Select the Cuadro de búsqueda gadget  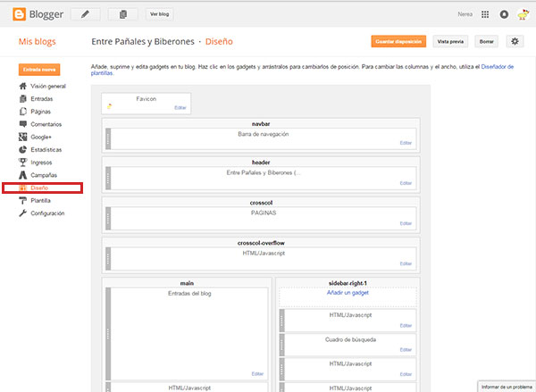pos(348,345)
